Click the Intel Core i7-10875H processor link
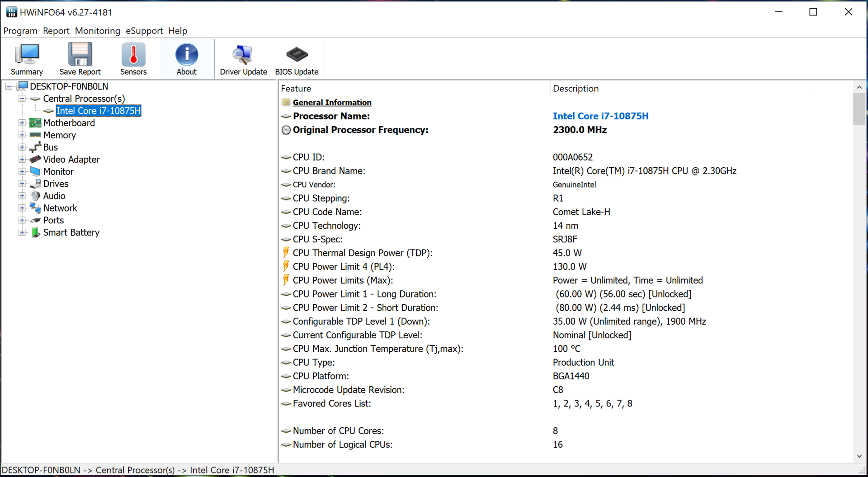This screenshot has width=868, height=477. [x=600, y=116]
